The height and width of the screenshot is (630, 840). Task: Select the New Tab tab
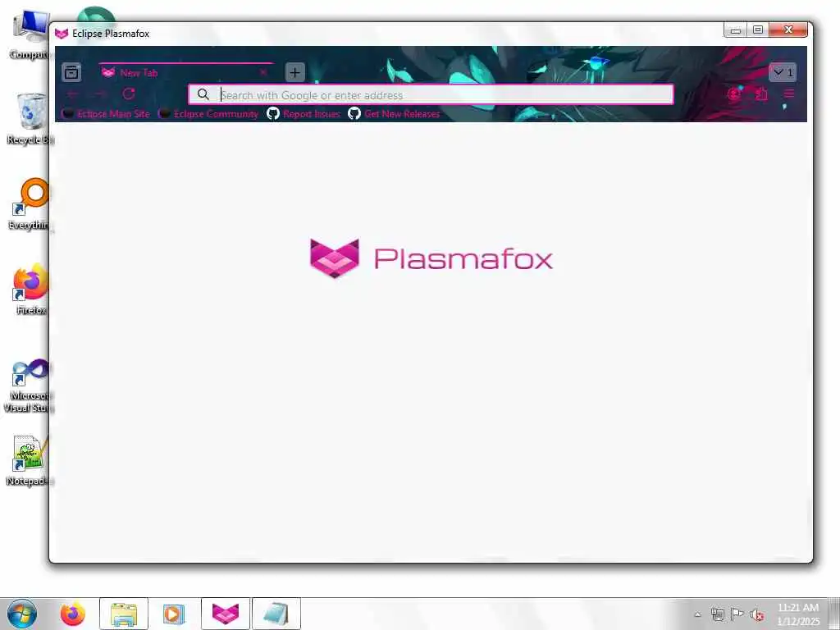click(186, 72)
